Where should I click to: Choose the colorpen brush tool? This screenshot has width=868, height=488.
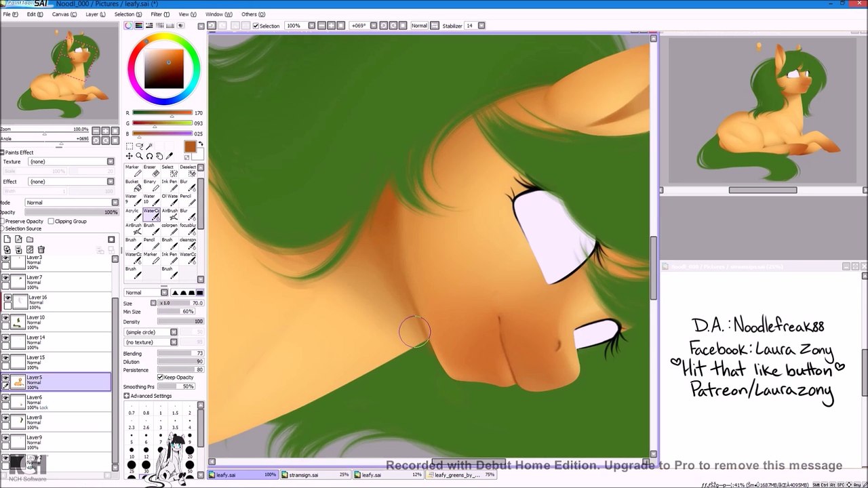(168, 229)
